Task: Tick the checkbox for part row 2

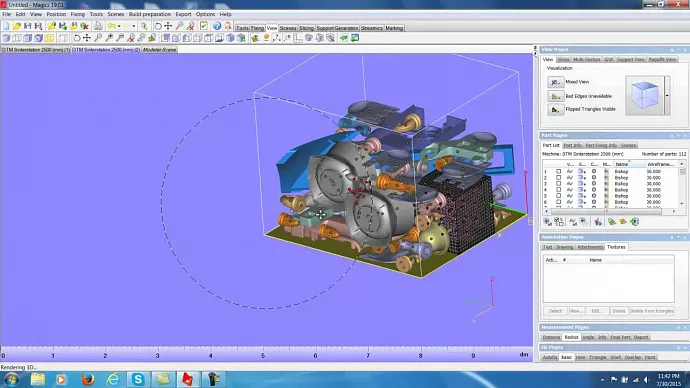Action: pyautogui.click(x=558, y=178)
